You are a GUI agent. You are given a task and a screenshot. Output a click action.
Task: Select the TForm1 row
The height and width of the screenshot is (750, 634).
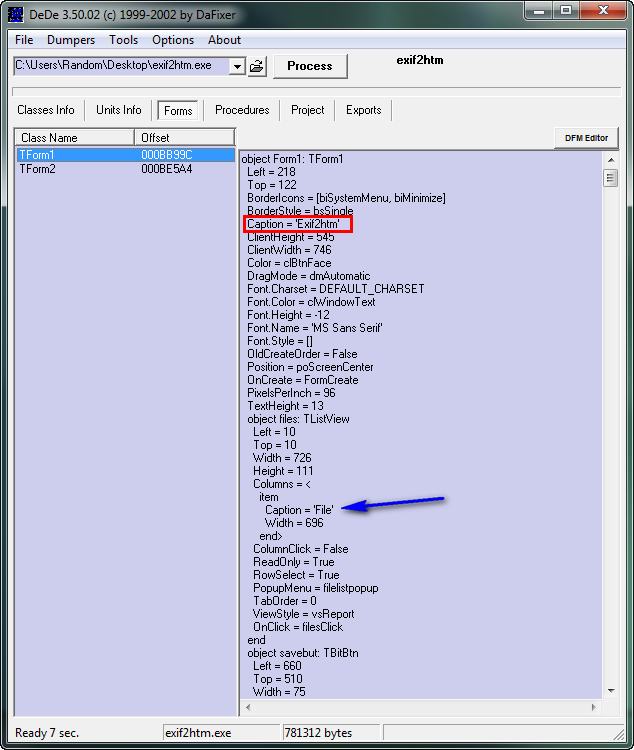pos(125,155)
